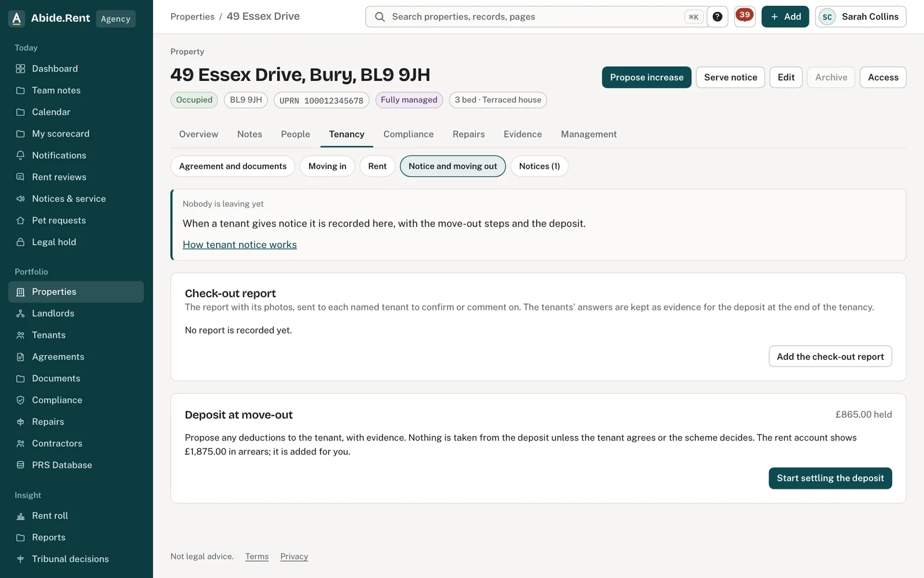Click the padlock icon beside Legal hold

(20, 242)
